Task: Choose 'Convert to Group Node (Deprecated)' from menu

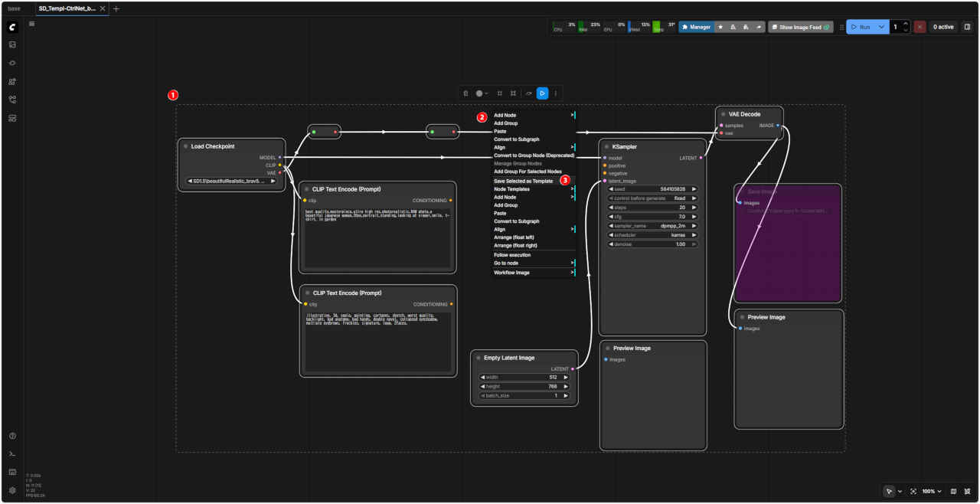Action: (x=534, y=155)
